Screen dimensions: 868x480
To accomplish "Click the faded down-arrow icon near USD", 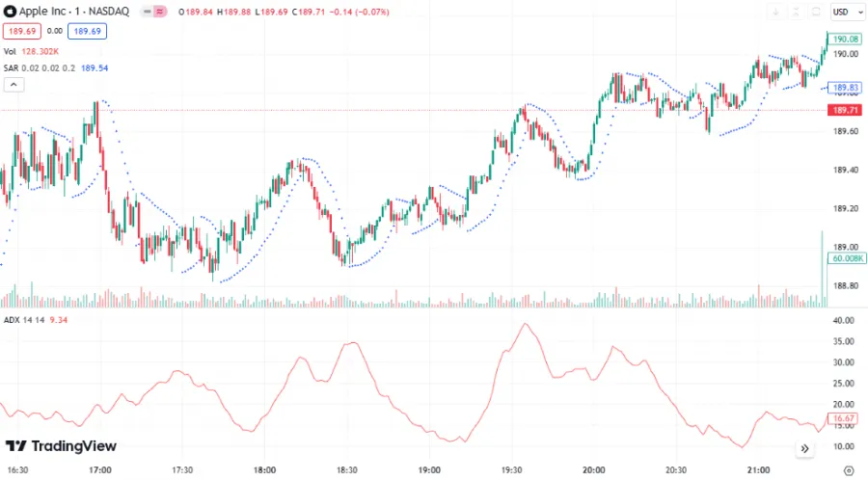I will tap(775, 12).
